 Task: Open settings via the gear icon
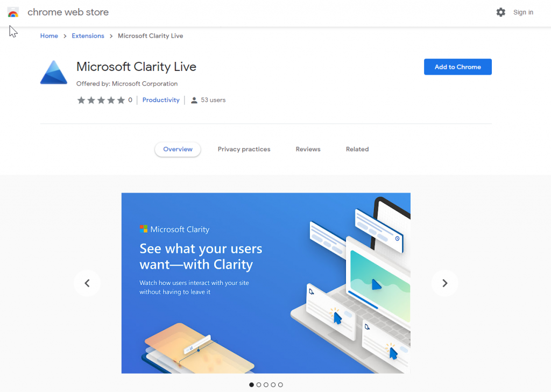tap(501, 12)
